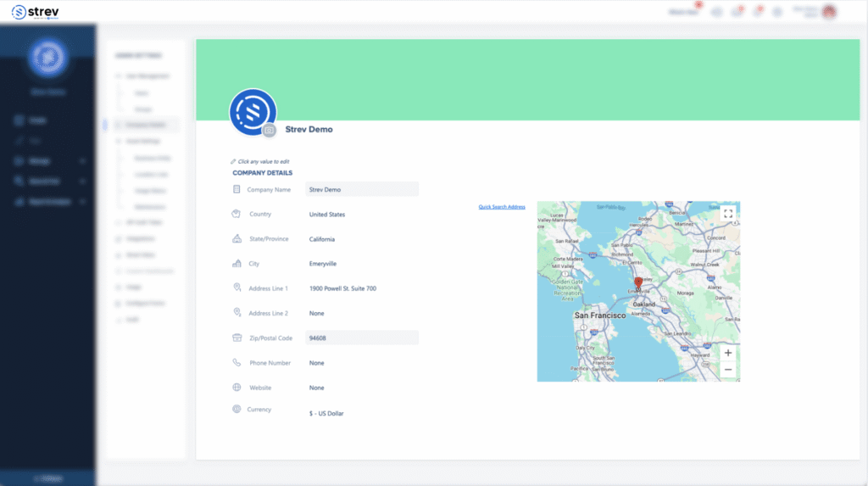Viewport: 868px width, 486px height.
Task: Click the red location pin on map
Action: (638, 282)
